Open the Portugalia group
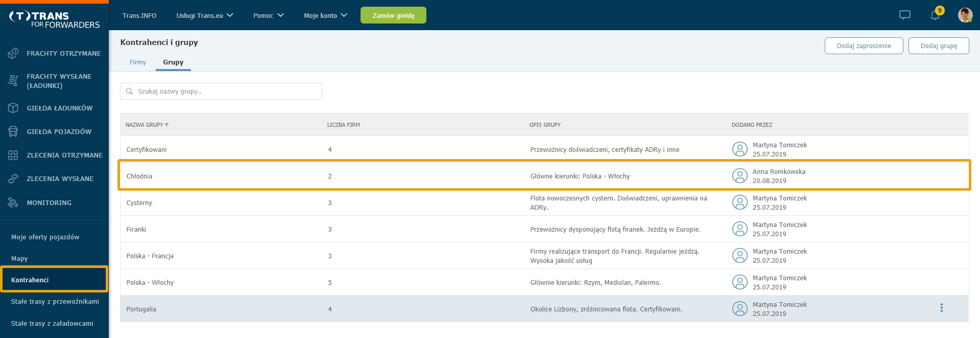Screen dimensions: 980x338 pyautogui.click(x=544, y=309)
